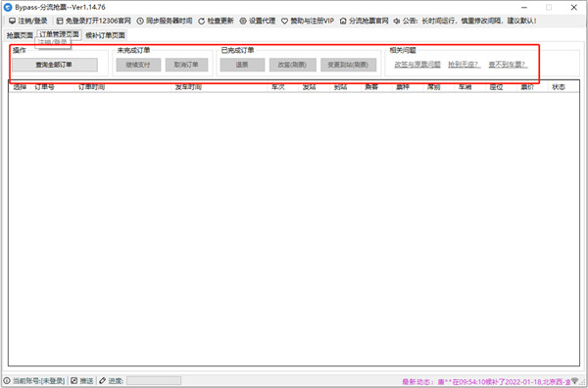Click the 变更到站(刷票) button

(x=348, y=65)
